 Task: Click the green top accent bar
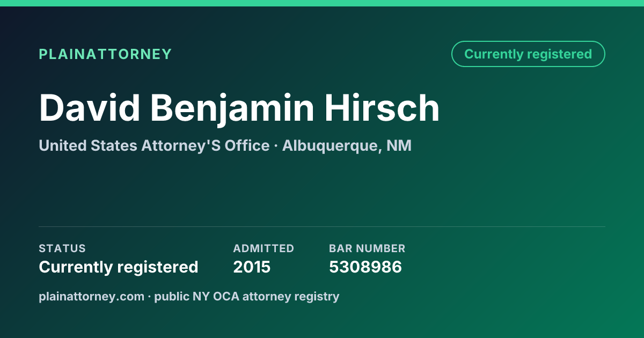[x=322, y=3]
